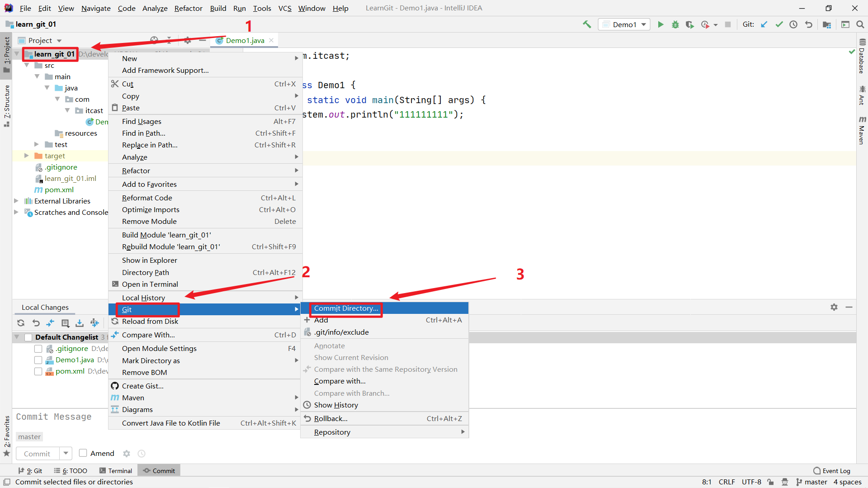Click the Group By icon in Local Changes
Viewport: 868px width, 488px height.
[x=94, y=323]
